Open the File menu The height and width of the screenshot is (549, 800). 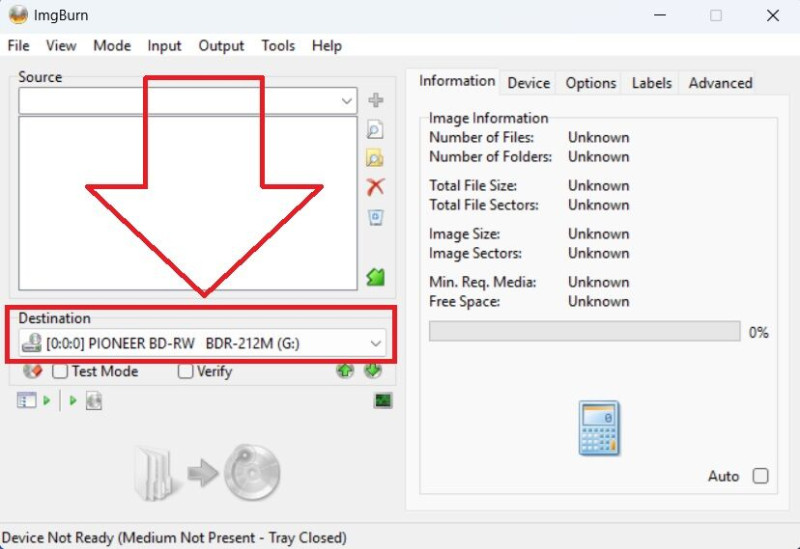point(18,46)
